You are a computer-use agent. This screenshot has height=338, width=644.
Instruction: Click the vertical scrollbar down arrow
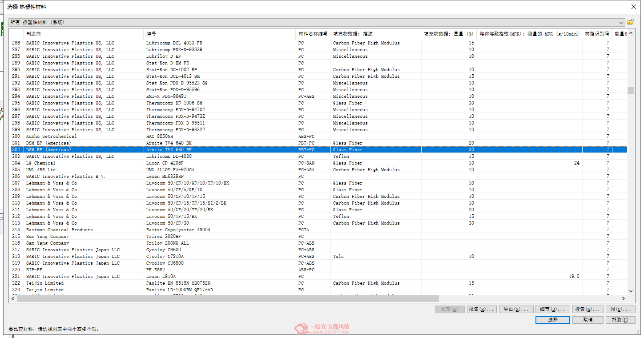click(x=631, y=291)
